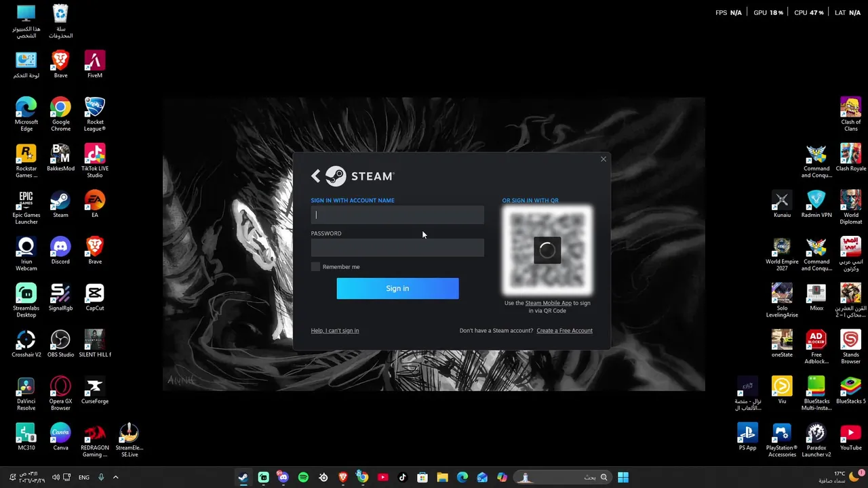Open BakkesMod desktop icon
The width and height of the screenshot is (868, 488).
pyautogui.click(x=60, y=157)
